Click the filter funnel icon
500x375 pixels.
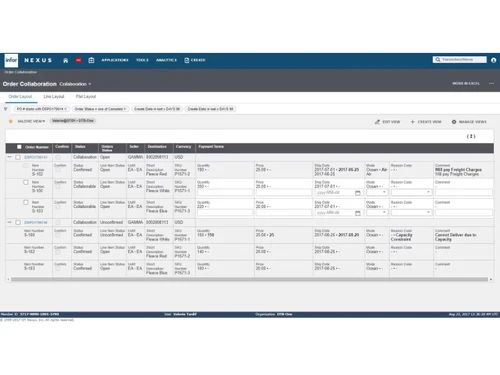click(x=6, y=109)
